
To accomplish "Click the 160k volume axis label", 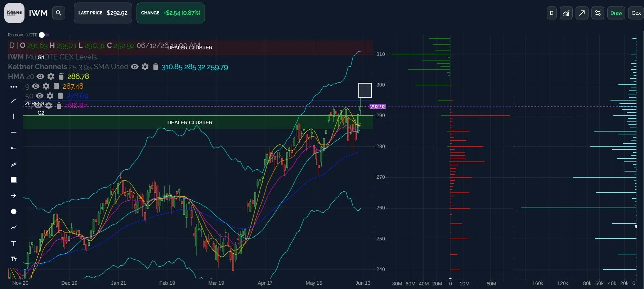I will (x=538, y=283).
